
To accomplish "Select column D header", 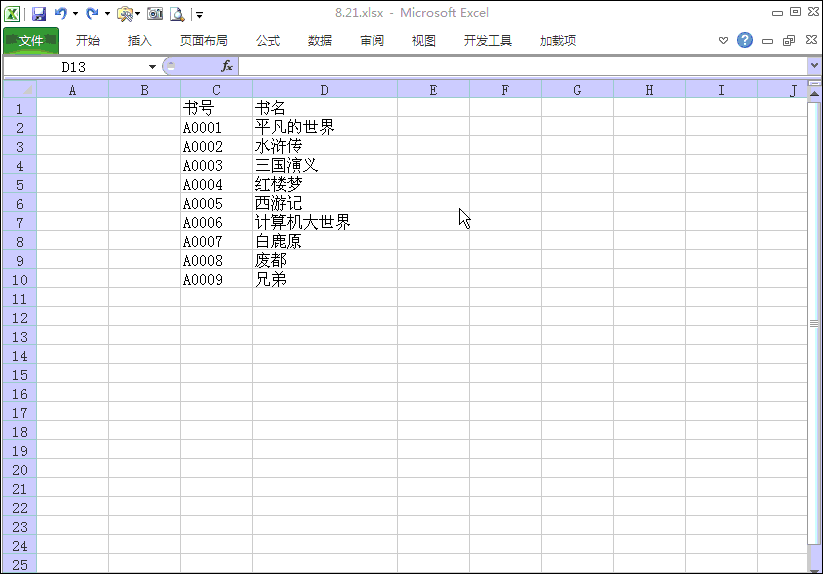I will [325, 90].
